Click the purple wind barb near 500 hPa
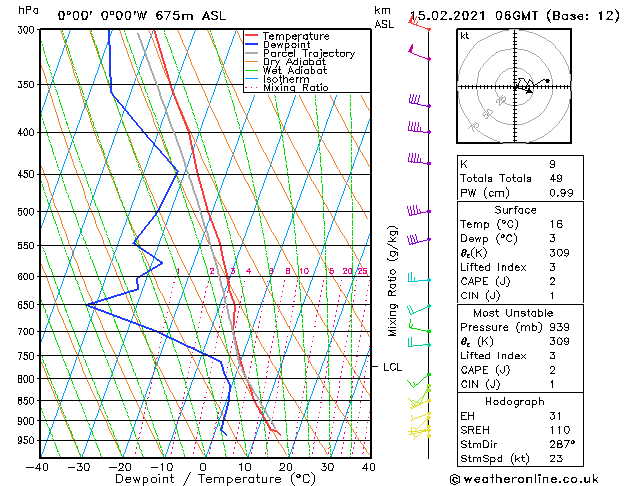The image size is (629, 486). (x=418, y=211)
